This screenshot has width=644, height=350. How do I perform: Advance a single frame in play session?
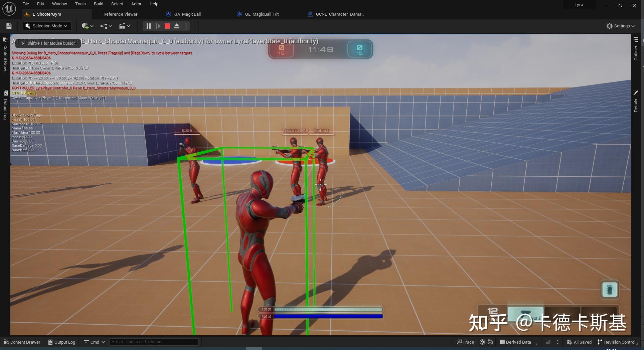pyautogui.click(x=158, y=26)
